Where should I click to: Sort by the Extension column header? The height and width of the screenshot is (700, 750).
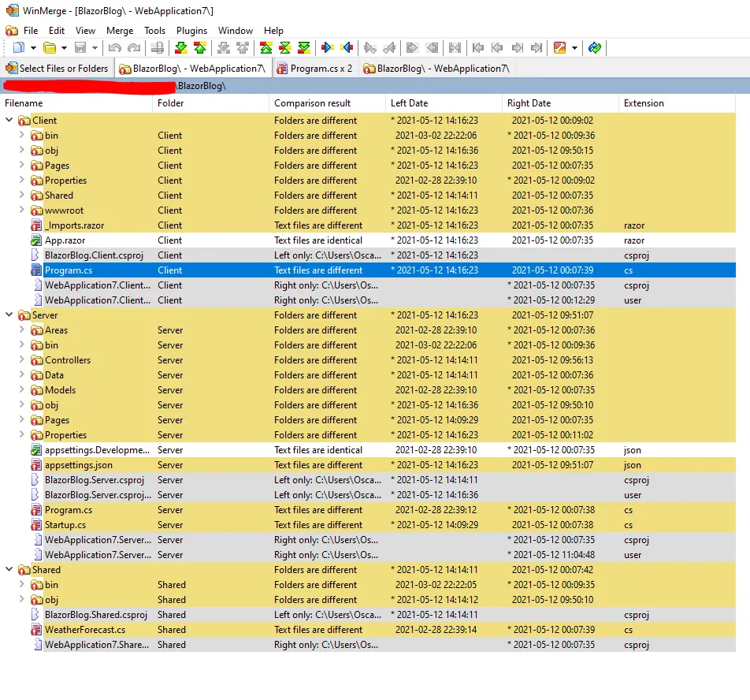click(x=677, y=102)
